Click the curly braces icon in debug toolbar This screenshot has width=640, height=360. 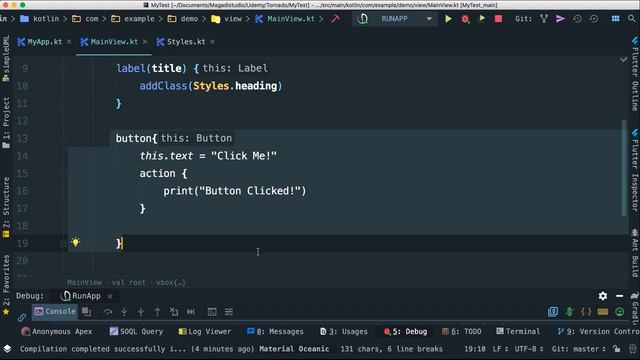point(586,312)
